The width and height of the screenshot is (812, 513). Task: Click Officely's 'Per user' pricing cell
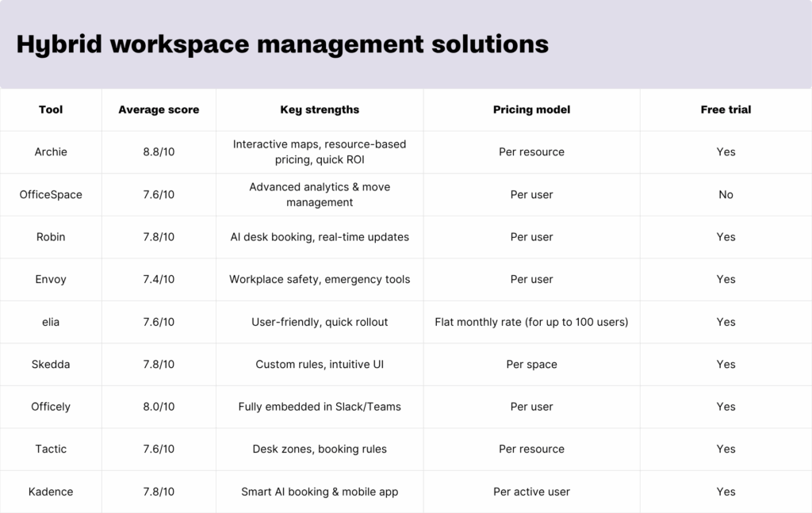point(531,407)
